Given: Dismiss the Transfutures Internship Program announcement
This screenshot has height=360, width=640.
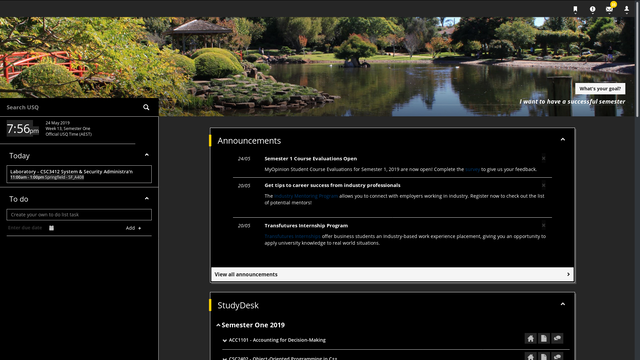Looking at the screenshot, I should [x=543, y=225].
